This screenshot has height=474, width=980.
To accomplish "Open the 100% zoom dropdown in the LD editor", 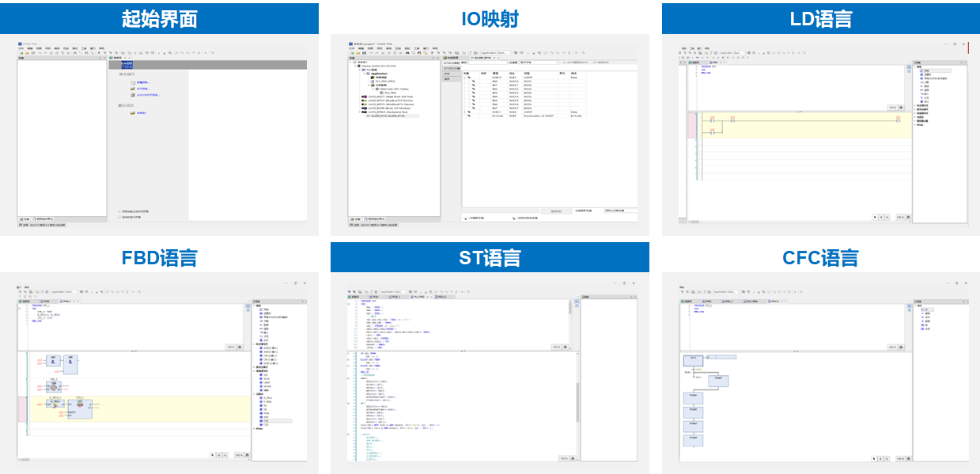I will 891,107.
